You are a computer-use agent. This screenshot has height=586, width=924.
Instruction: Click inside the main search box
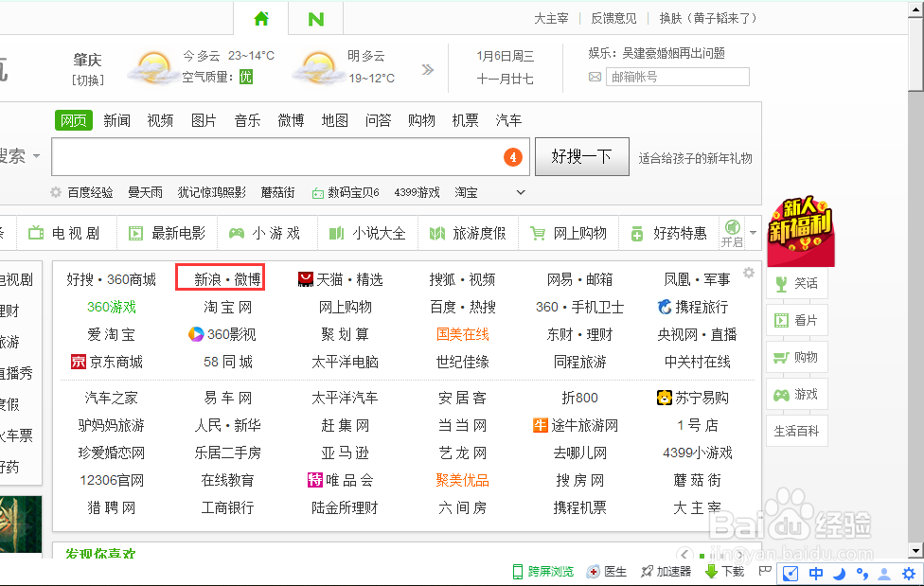coord(291,157)
